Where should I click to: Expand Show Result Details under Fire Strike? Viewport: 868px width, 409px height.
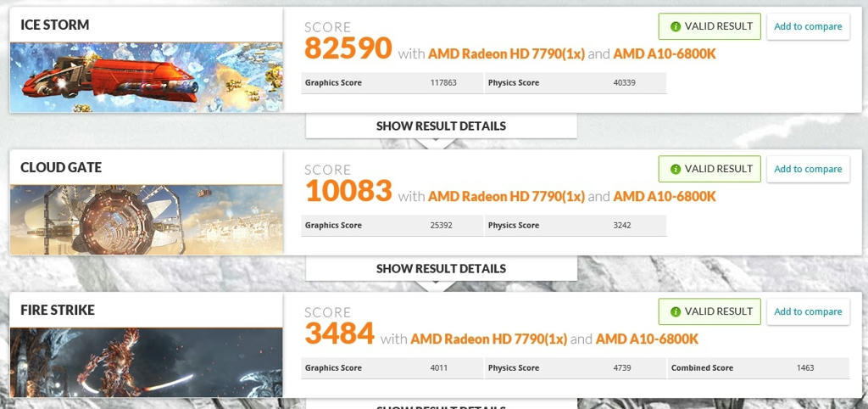[441, 405]
